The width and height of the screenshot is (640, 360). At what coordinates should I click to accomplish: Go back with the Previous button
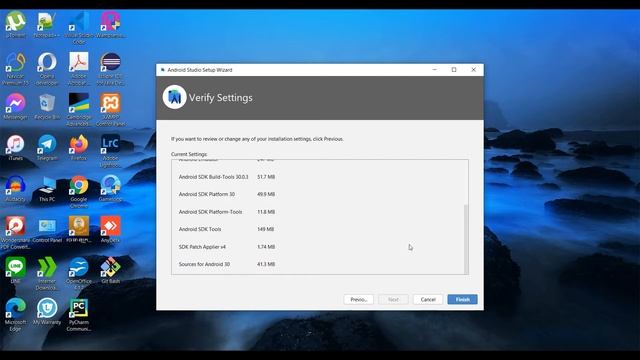point(358,299)
